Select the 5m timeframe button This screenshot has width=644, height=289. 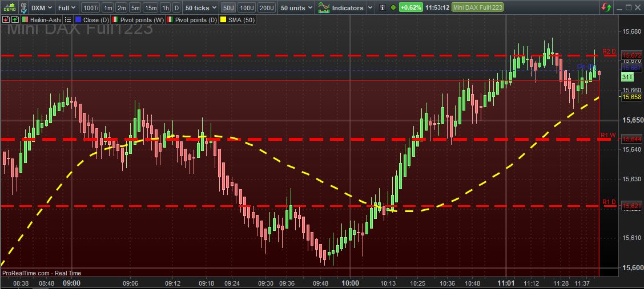coord(135,7)
